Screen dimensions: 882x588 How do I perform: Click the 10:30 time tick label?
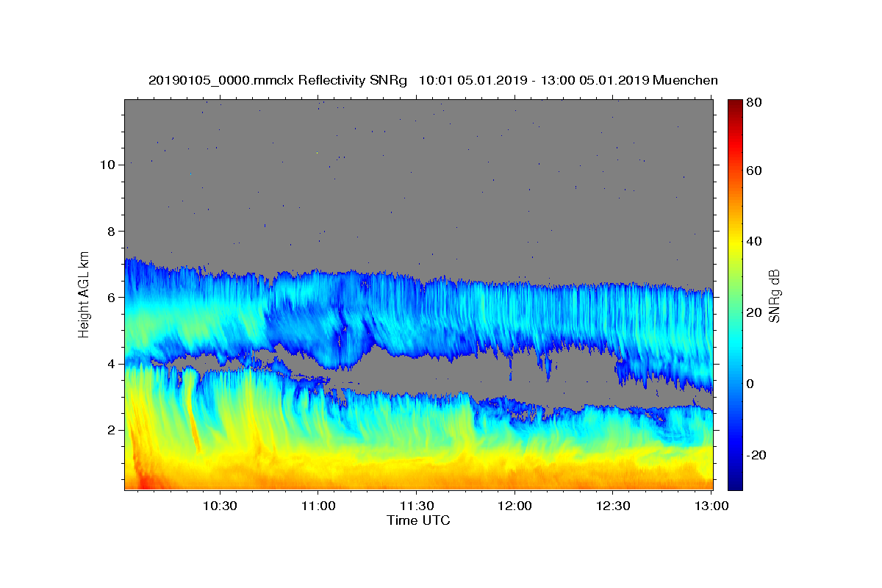point(219,506)
